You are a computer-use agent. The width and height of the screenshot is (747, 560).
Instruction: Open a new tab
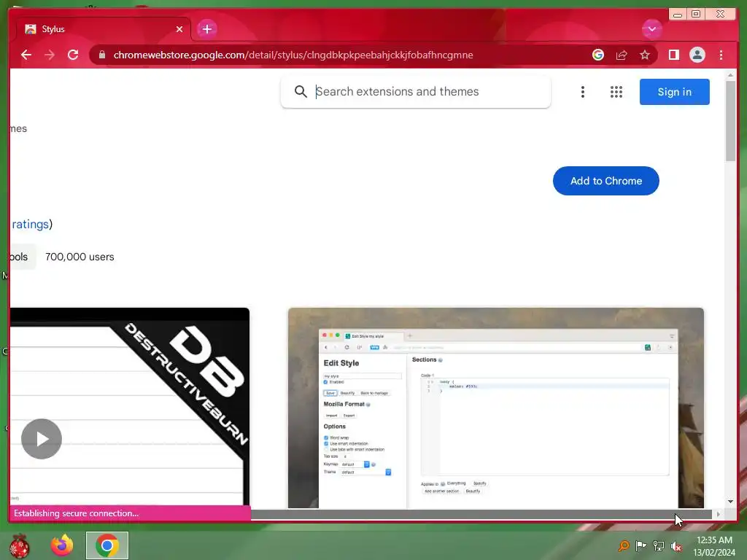click(206, 29)
